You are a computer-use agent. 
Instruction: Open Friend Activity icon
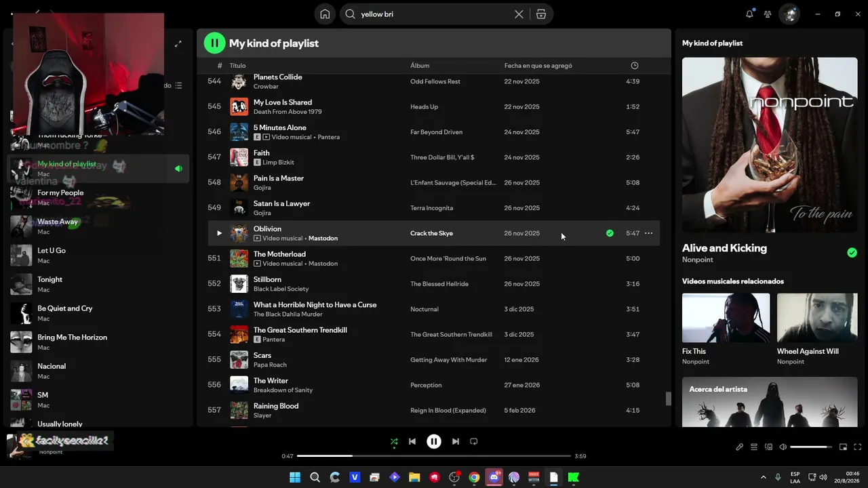(768, 14)
